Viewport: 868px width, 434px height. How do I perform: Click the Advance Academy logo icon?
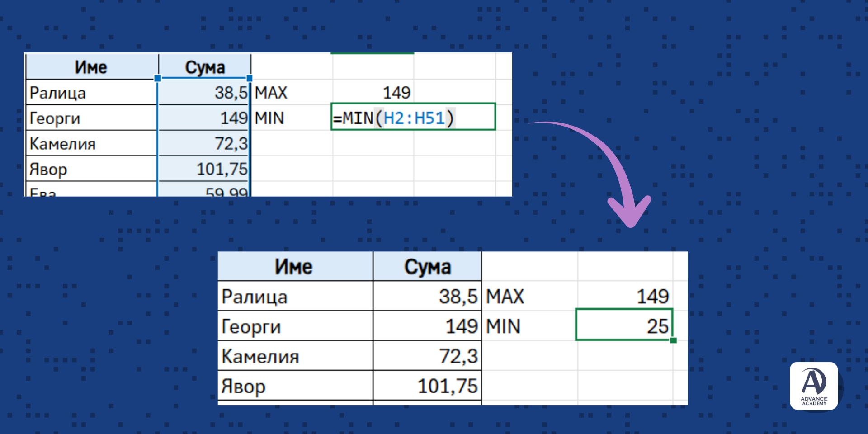tap(814, 386)
